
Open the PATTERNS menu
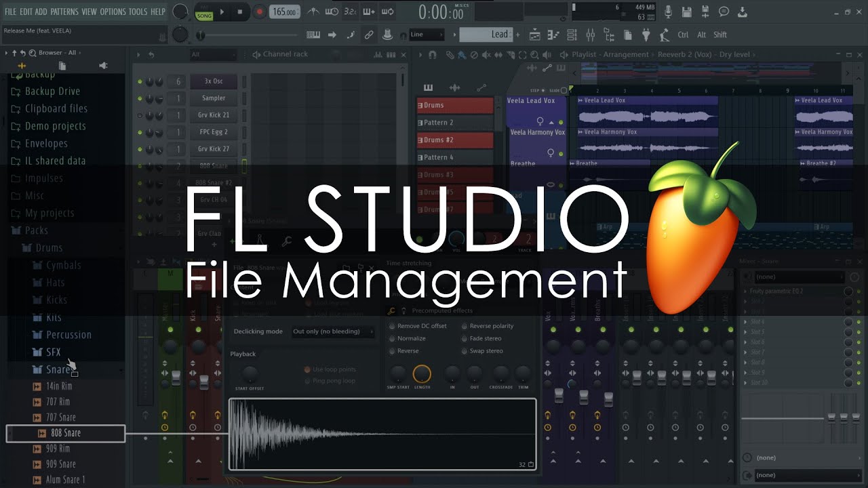click(x=64, y=12)
